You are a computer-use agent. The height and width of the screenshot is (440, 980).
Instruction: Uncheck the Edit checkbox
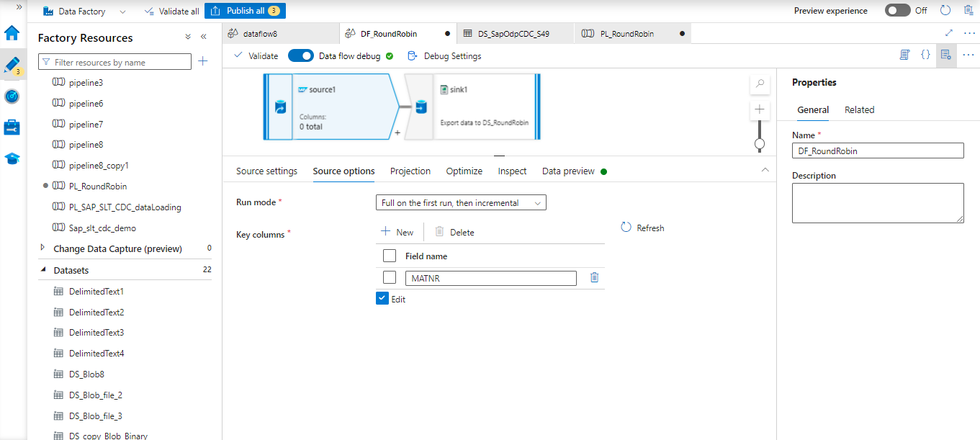point(382,299)
